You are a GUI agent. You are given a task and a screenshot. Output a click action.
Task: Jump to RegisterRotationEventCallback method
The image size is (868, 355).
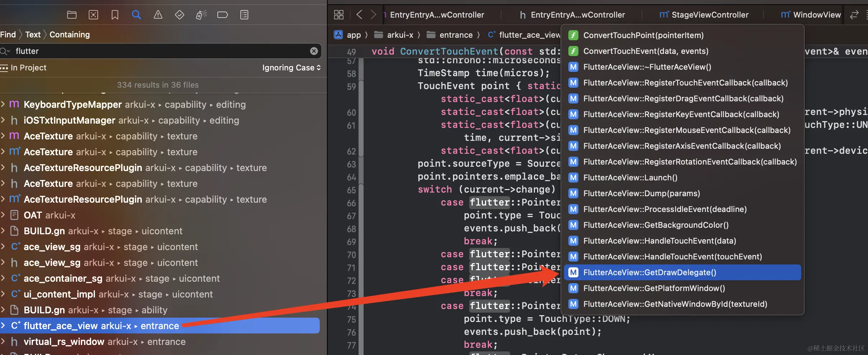(x=683, y=162)
